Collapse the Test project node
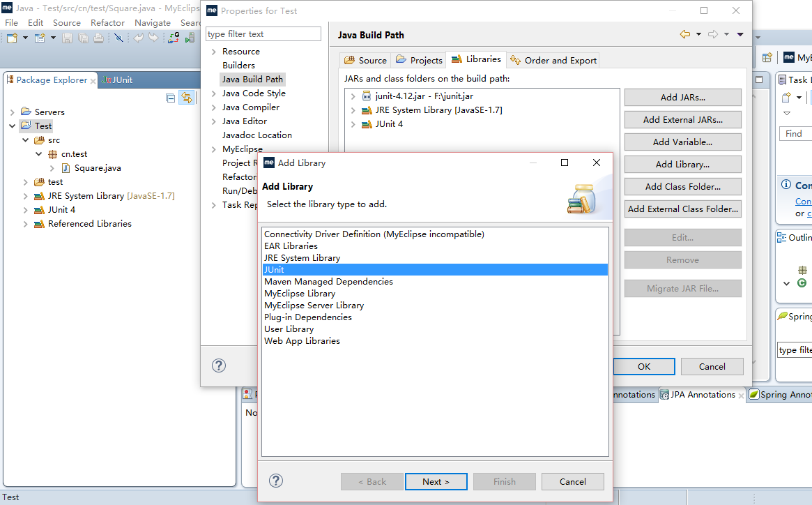This screenshot has height=505, width=812. [x=13, y=126]
